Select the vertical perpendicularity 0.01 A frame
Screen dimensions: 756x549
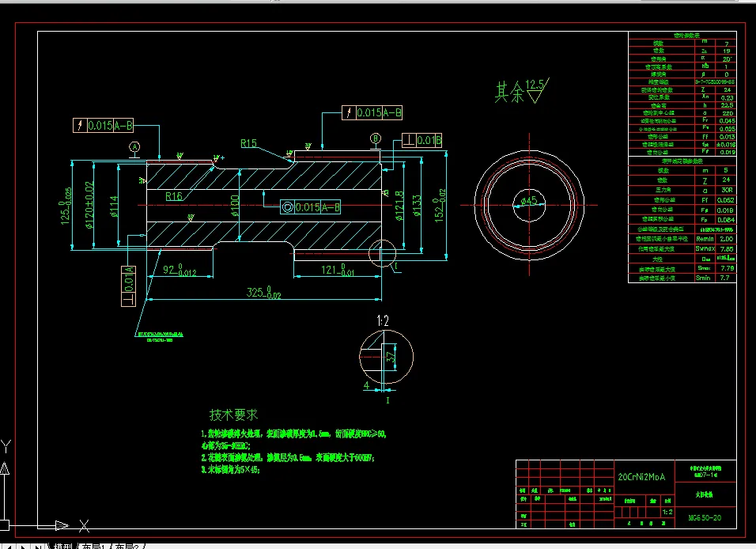(128, 286)
